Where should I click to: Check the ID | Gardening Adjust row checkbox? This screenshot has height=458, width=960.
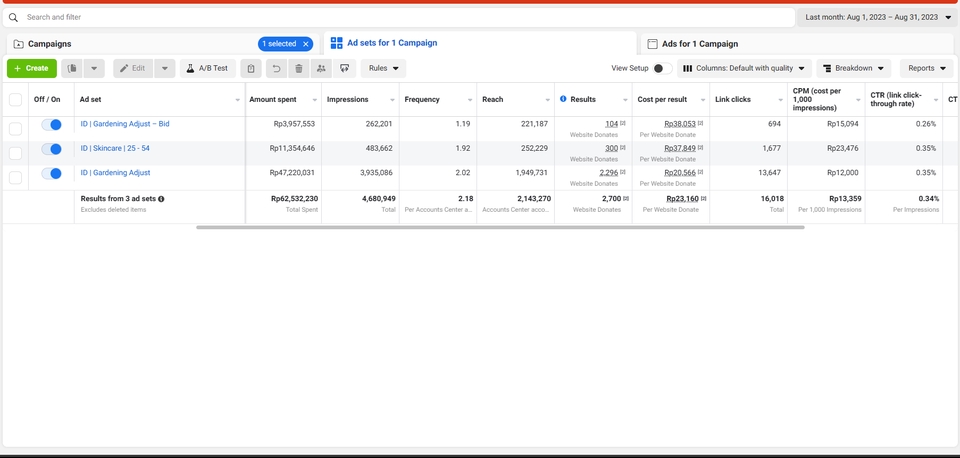15,178
